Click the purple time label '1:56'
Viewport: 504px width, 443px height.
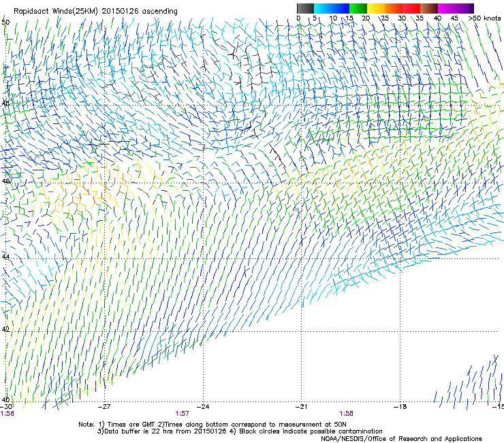[x=7, y=414]
